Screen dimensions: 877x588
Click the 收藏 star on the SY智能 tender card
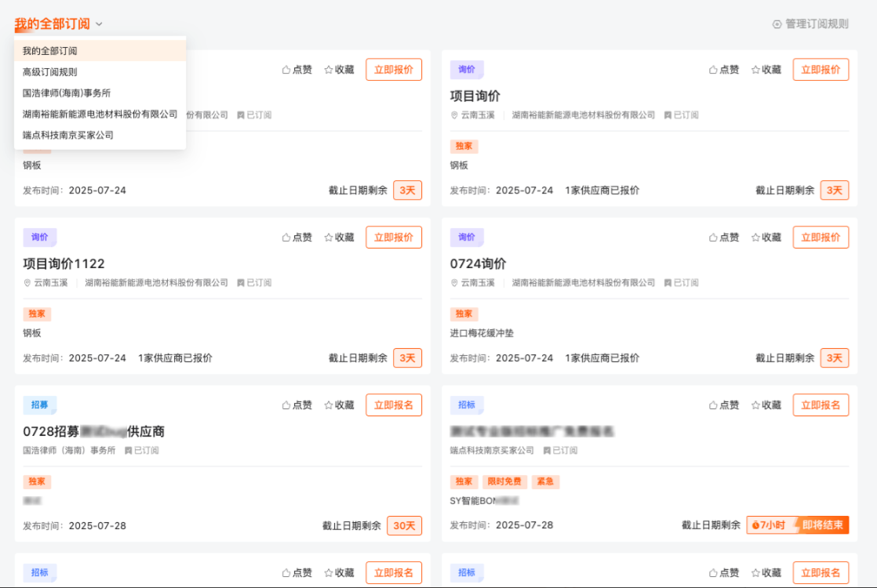(754, 405)
